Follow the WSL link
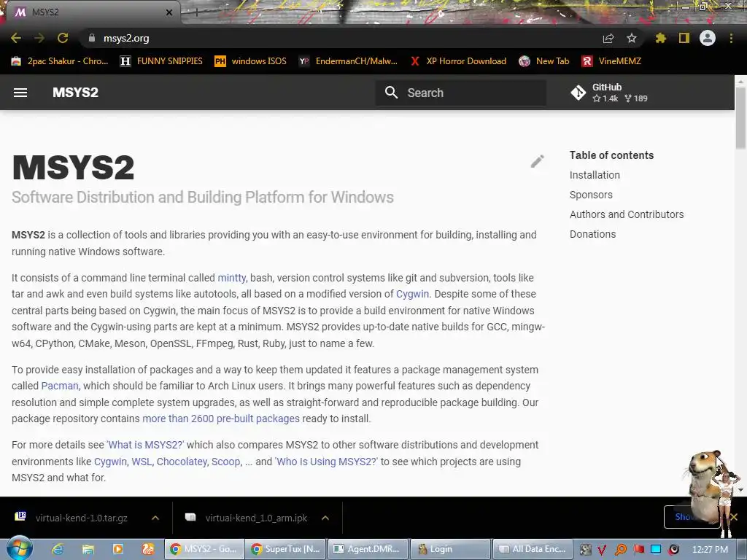The height and width of the screenshot is (560, 747). (142, 462)
